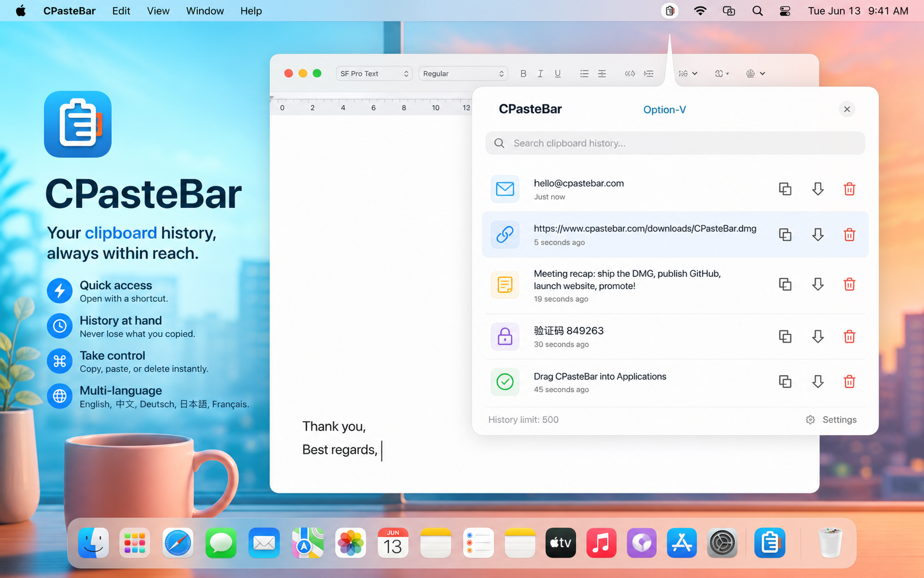Toggle italic formatting in the editor toolbar
This screenshot has height=578, width=924.
(540, 73)
